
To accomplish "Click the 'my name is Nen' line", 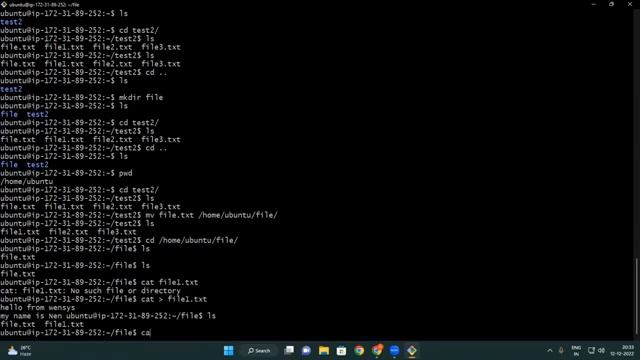I will point(31,316).
